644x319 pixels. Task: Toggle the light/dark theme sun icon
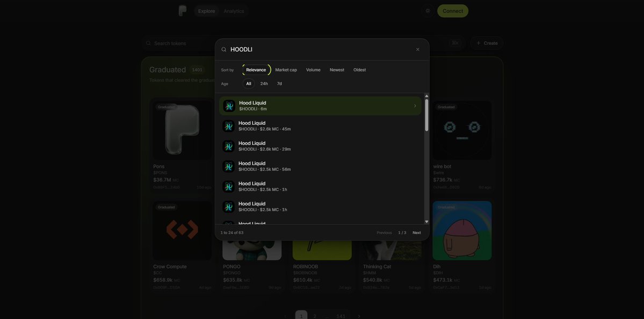click(428, 11)
